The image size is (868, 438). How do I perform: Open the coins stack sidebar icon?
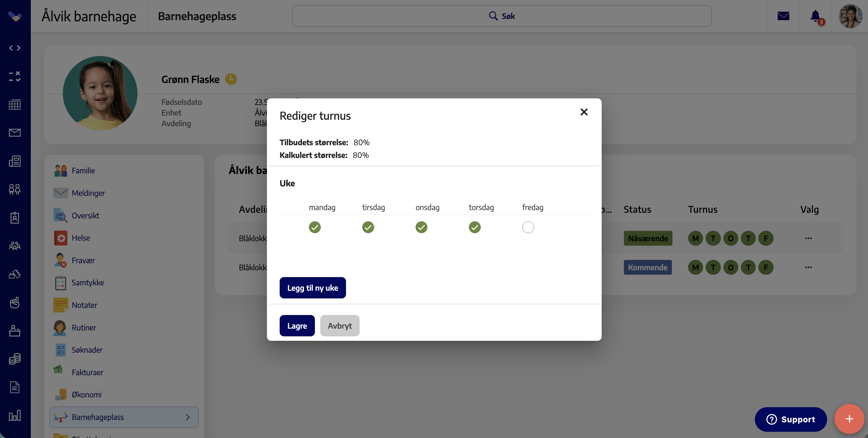point(15,359)
